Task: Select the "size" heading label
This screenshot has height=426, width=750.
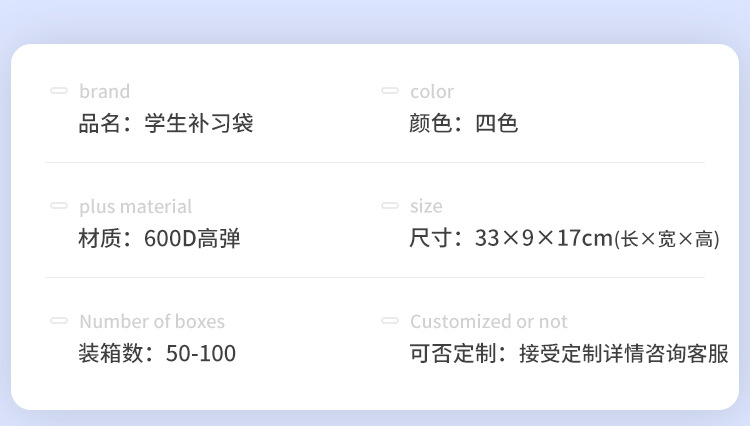Action: [x=426, y=207]
